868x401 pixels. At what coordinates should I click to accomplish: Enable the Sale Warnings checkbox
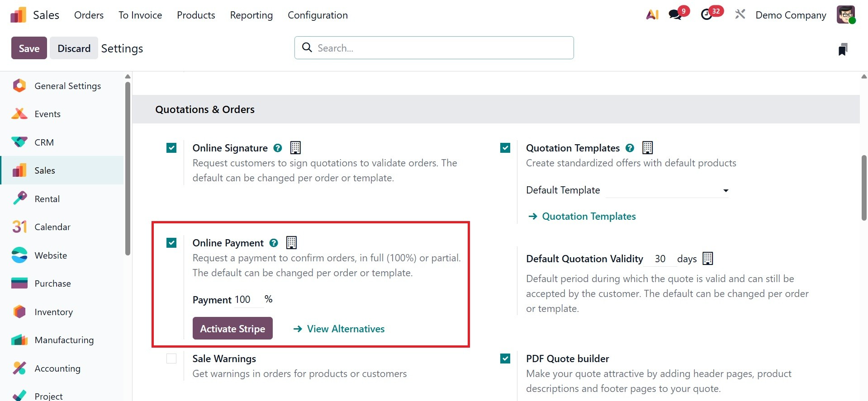171,359
